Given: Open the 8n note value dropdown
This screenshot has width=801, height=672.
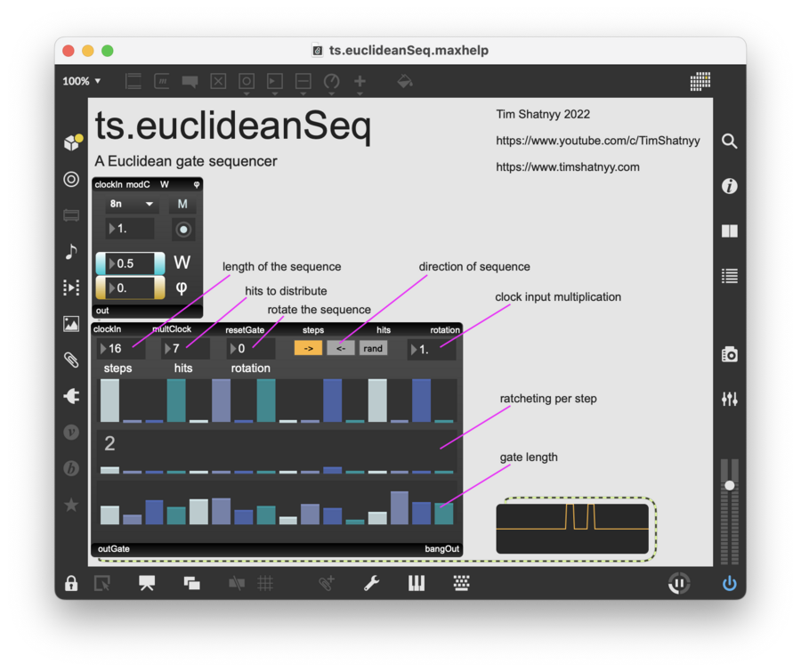Looking at the screenshot, I should (131, 205).
